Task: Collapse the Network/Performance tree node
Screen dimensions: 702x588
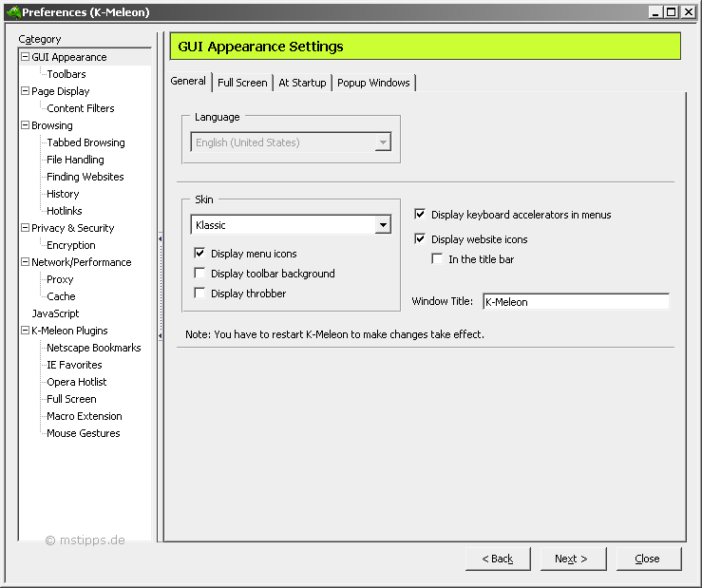Action: (26, 262)
